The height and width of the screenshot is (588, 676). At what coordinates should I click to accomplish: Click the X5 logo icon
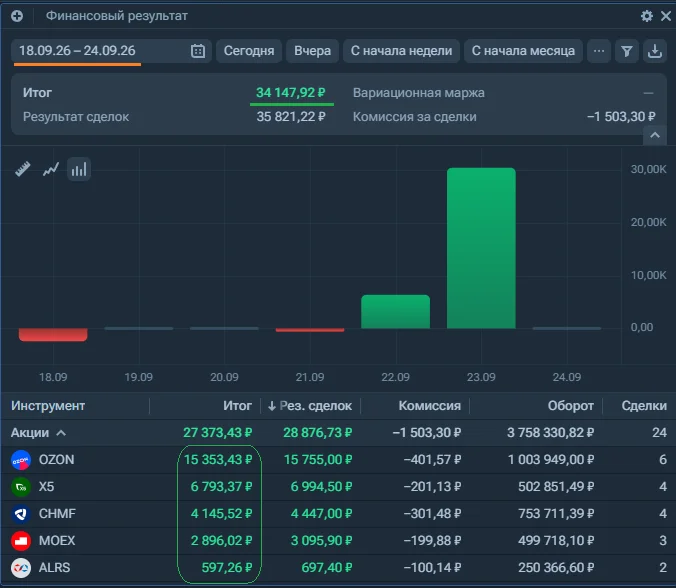pos(21,487)
